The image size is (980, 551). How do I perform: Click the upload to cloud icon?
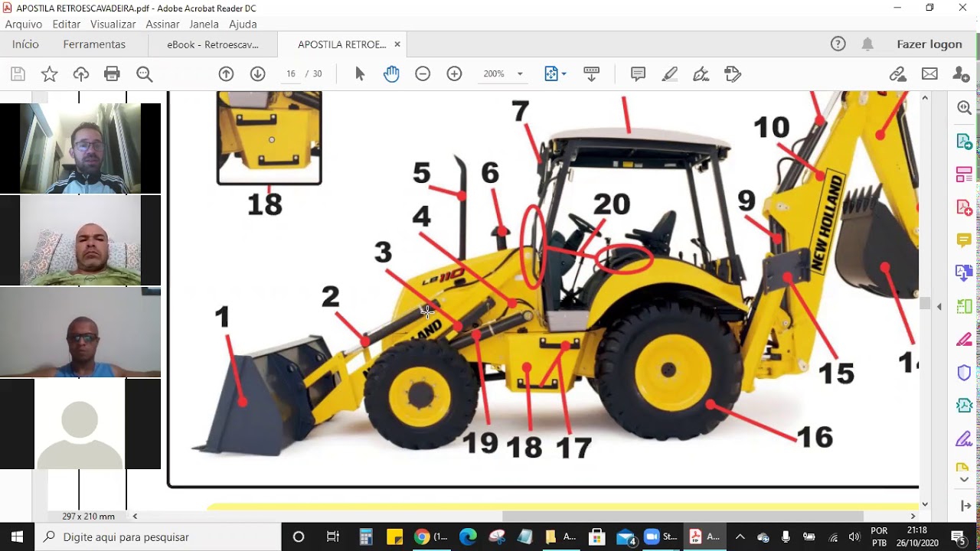click(81, 74)
